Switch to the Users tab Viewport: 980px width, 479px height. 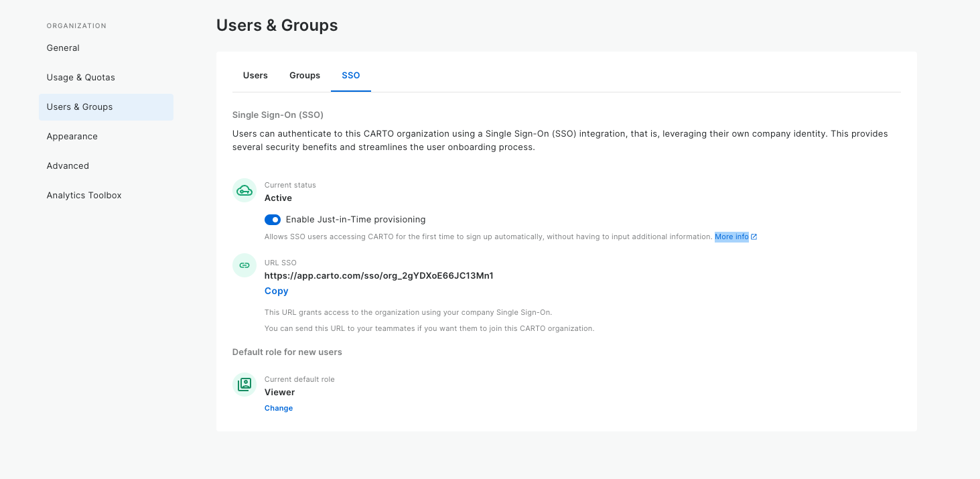255,76
